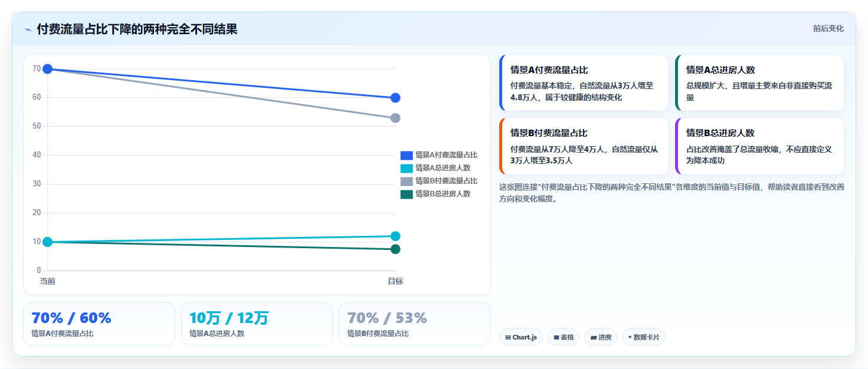Click the y-axis value 0

tap(39, 271)
